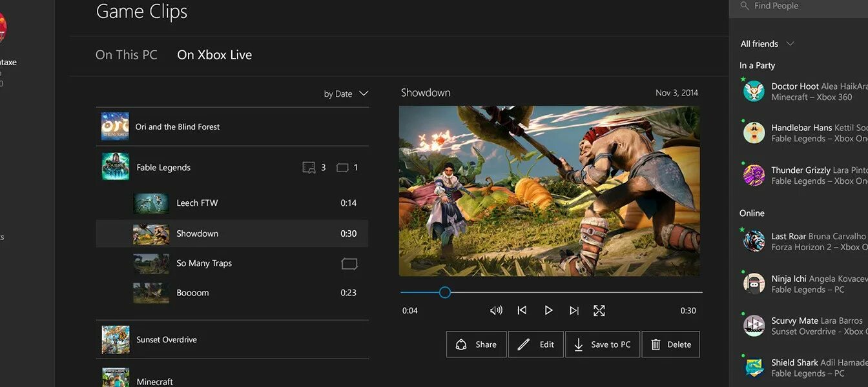Open Ninja Ichi friend entry
Viewport: 868px width, 387px height.
803,284
